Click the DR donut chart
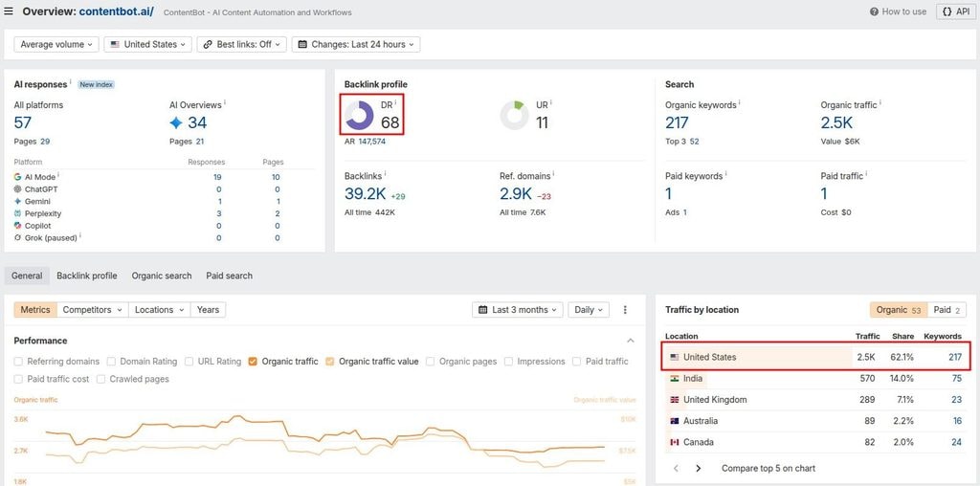 pyautogui.click(x=359, y=116)
